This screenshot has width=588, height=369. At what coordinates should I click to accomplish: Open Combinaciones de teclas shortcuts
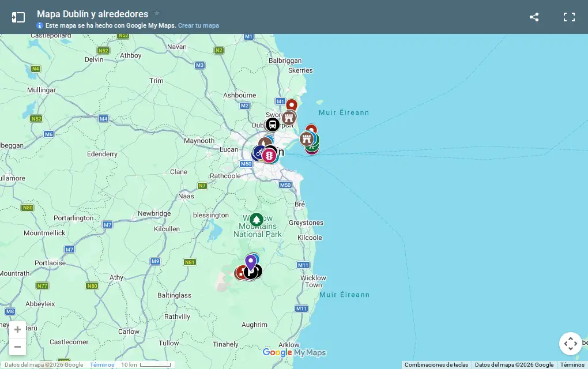pyautogui.click(x=436, y=364)
